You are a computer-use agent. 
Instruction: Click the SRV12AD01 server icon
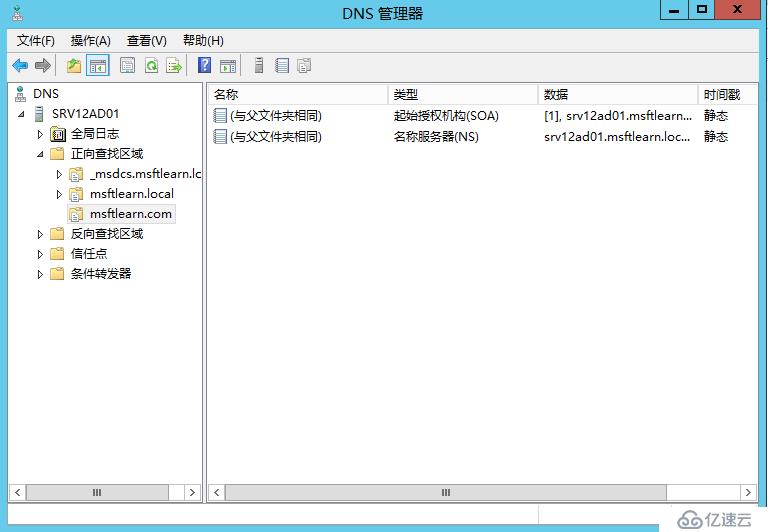pos(39,114)
